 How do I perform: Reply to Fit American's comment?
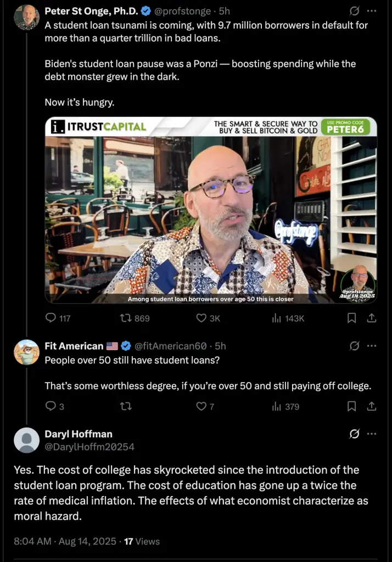tap(55, 406)
